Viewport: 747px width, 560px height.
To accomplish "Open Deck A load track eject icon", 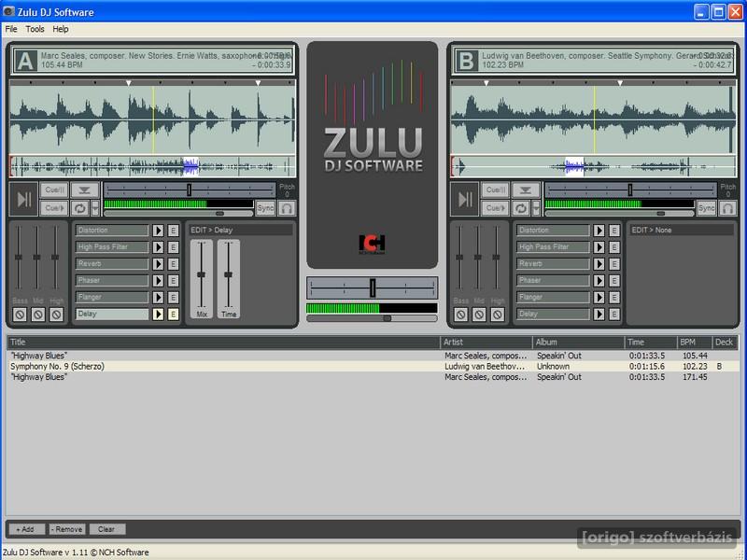I will [84, 190].
